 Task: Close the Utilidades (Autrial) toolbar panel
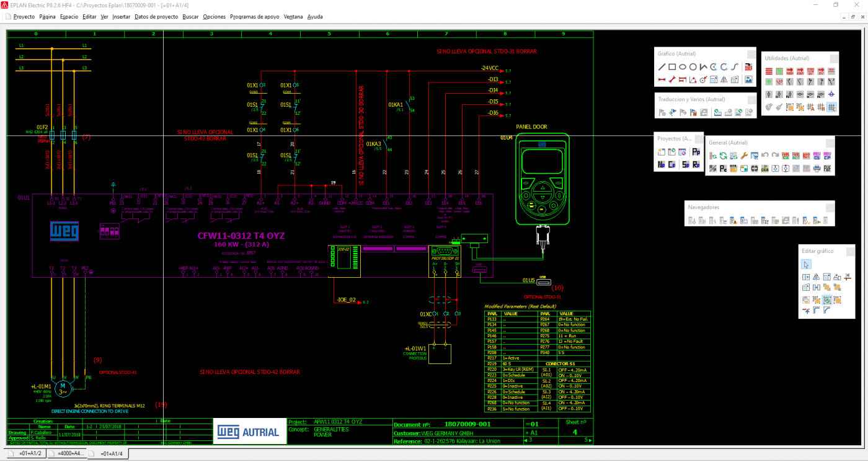pos(834,58)
